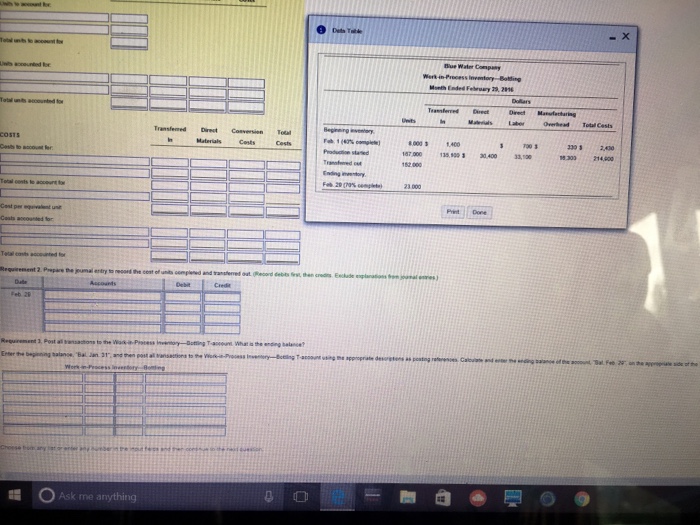The width and height of the screenshot is (700, 525).
Task: Click Total costs to account for Transferred In field
Action: tap(170, 184)
